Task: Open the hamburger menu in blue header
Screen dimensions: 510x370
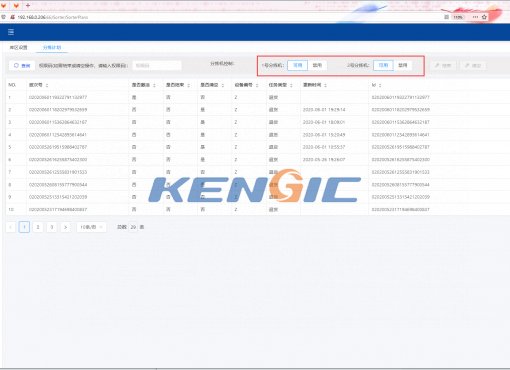Action: 11,32
